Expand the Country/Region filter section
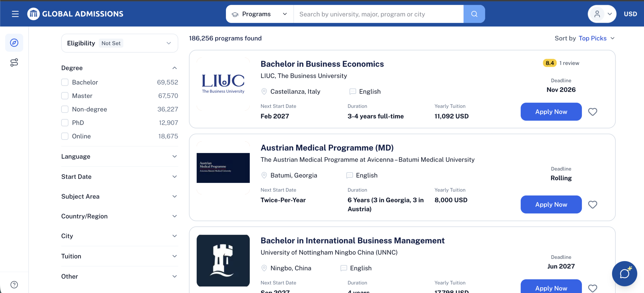 120,216
